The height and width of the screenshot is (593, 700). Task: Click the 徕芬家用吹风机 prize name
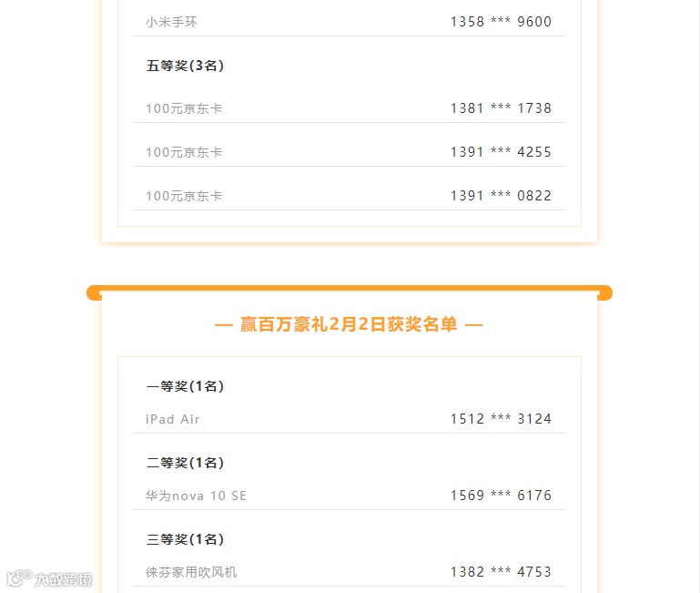(x=191, y=572)
